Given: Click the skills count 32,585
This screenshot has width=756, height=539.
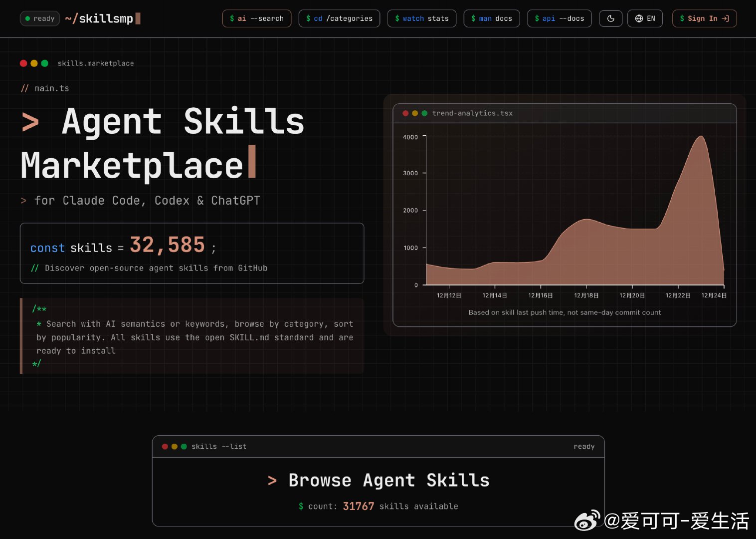Looking at the screenshot, I should point(168,245).
